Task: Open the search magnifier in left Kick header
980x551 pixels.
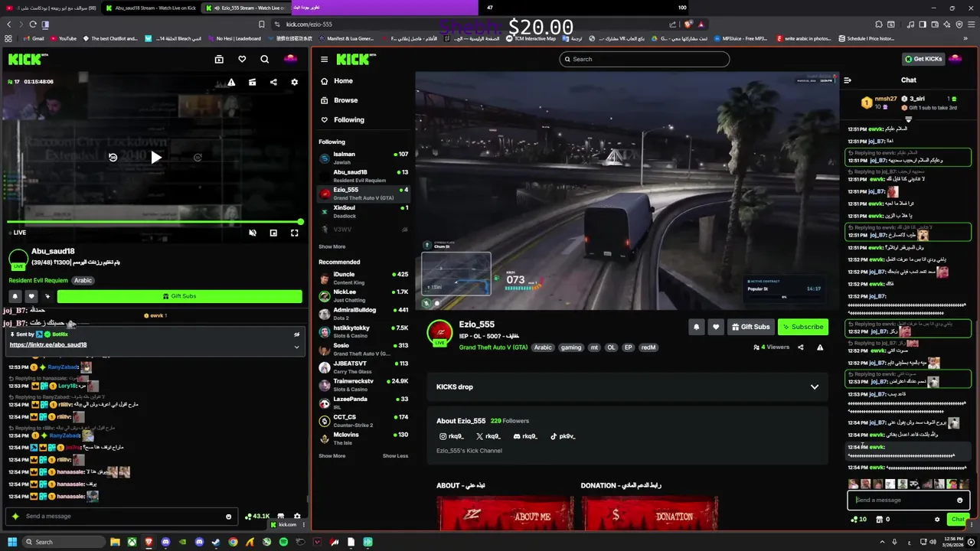Action: point(264,59)
